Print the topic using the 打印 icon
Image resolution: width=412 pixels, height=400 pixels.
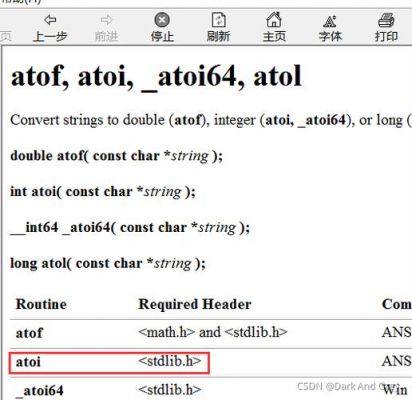(386, 27)
